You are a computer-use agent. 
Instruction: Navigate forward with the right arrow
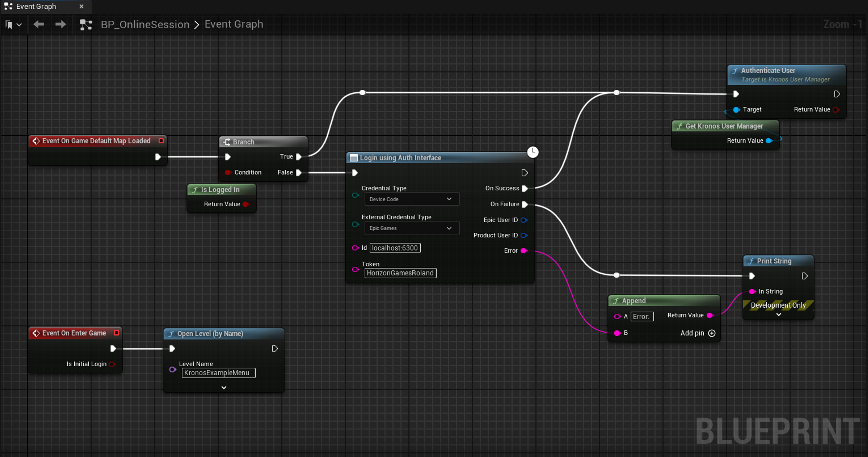pos(61,24)
